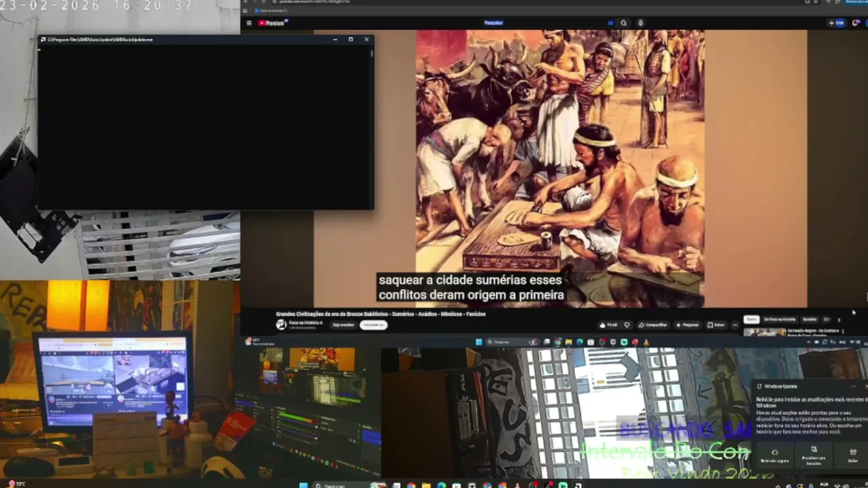Click the Start button just below the YouTube window
The image size is (868, 488).
tap(478, 342)
